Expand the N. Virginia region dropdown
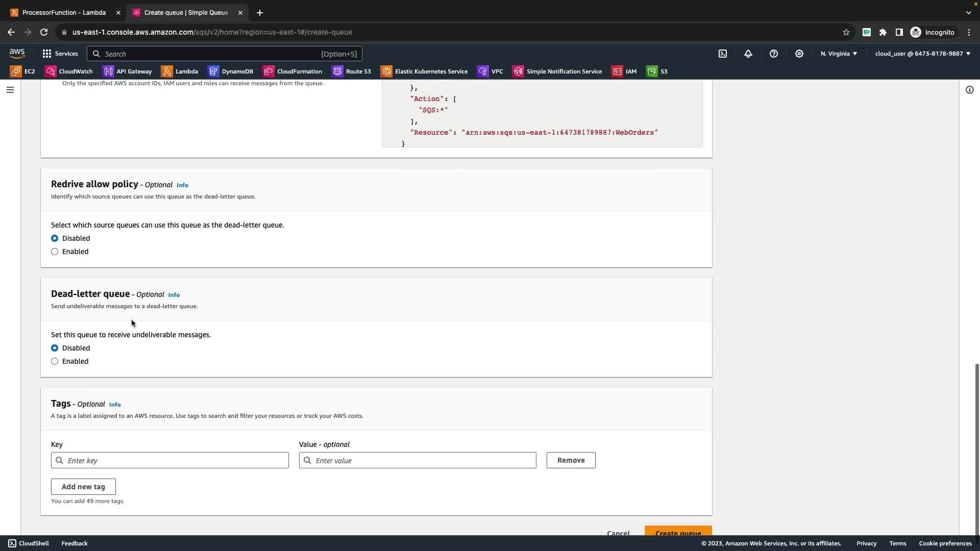Viewport: 980px width, 551px height. point(839,54)
